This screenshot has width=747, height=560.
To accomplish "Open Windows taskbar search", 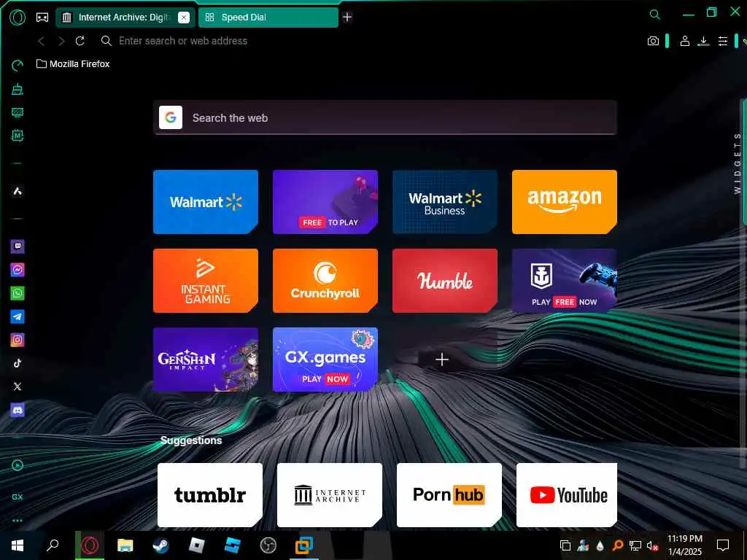I will point(53,545).
